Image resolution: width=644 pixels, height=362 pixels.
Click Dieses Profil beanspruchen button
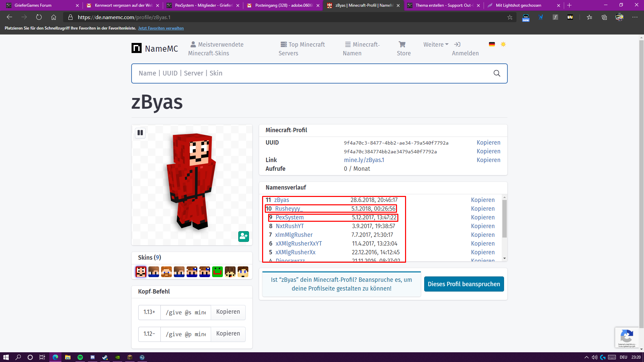464,284
